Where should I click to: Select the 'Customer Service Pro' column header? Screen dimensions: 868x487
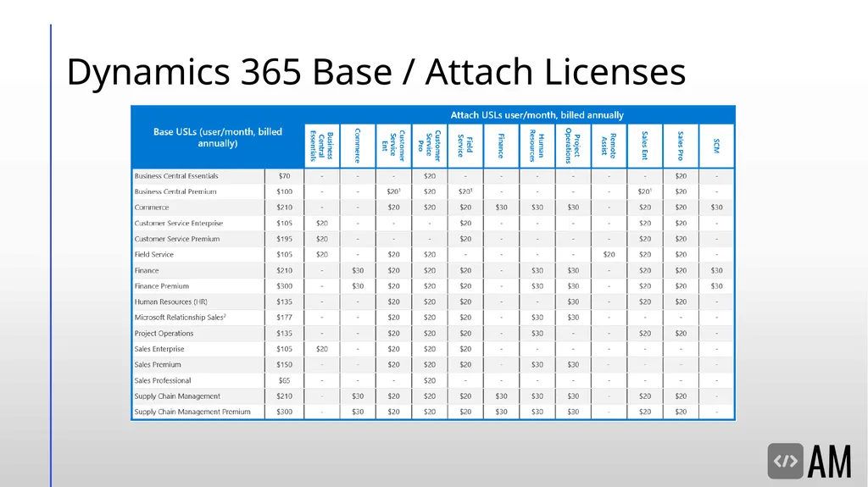point(430,146)
